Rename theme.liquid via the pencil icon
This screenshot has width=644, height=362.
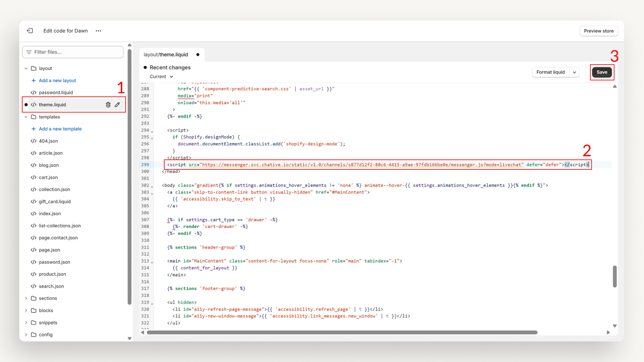pos(117,104)
